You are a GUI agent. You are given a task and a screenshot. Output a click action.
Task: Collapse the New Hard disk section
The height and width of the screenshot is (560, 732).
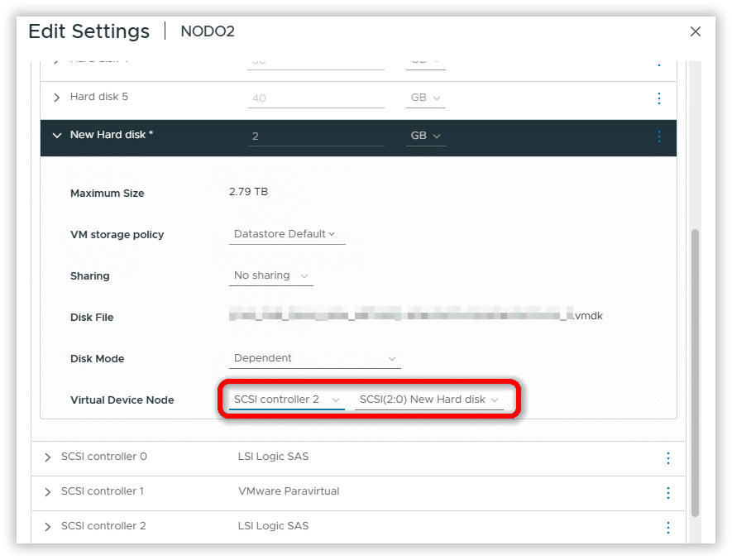tap(56, 136)
